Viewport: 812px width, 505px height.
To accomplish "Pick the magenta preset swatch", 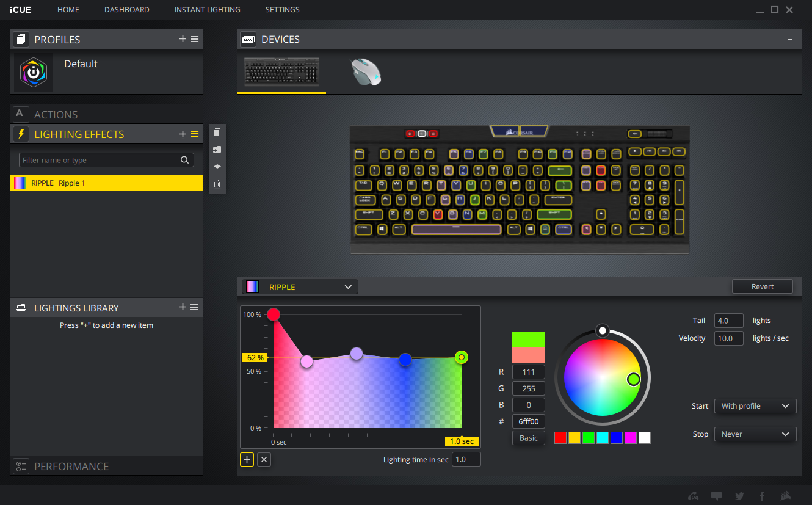I will (x=631, y=437).
